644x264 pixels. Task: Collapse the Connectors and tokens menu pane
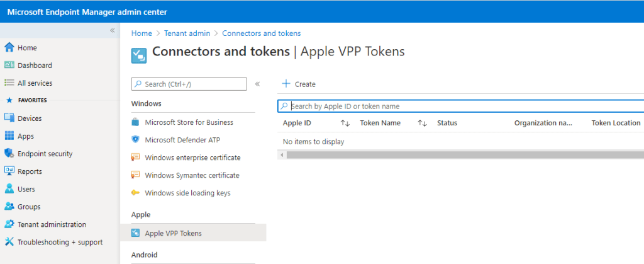(257, 84)
